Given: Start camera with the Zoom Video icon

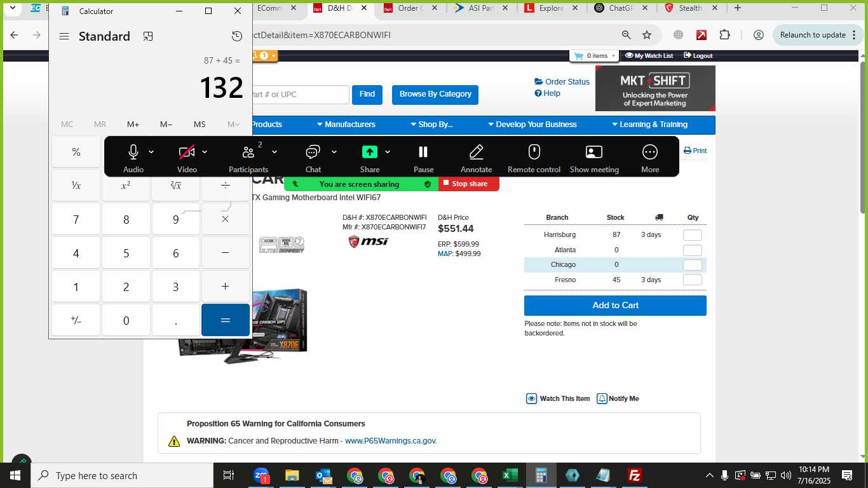Looking at the screenshot, I should (187, 152).
